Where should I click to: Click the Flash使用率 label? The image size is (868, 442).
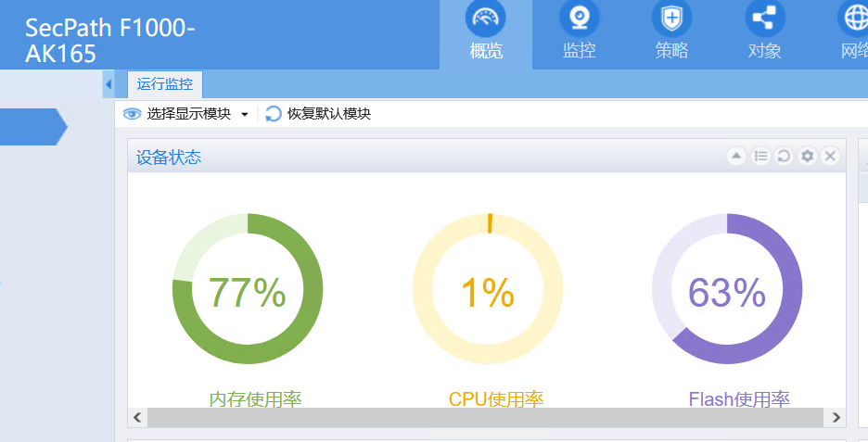click(739, 398)
